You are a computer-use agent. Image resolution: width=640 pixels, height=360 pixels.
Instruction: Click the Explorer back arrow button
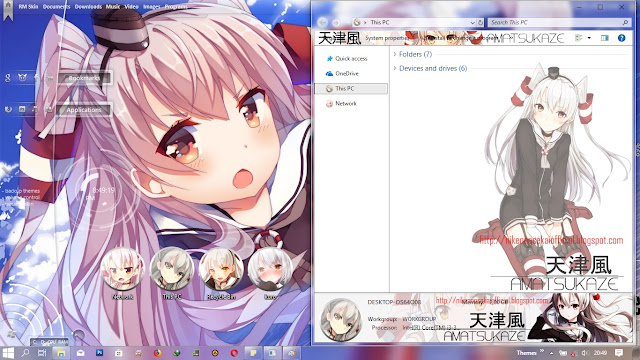tap(322, 22)
